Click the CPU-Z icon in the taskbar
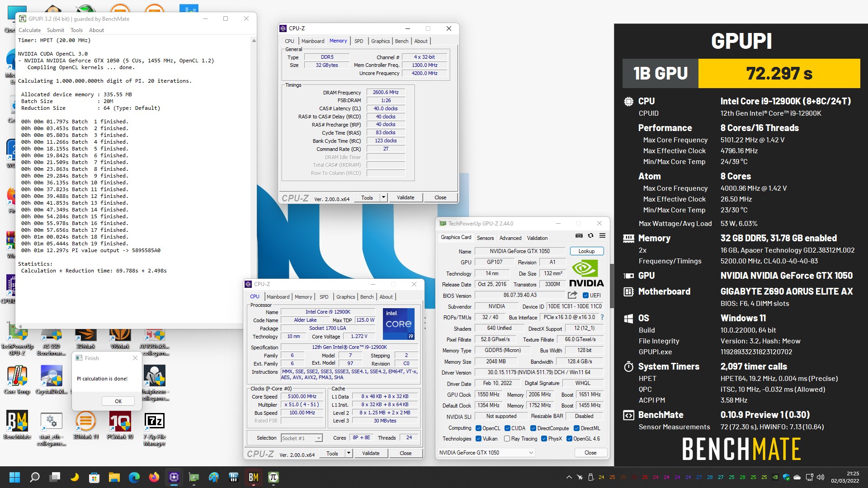The width and height of the screenshot is (868, 488). (x=174, y=477)
